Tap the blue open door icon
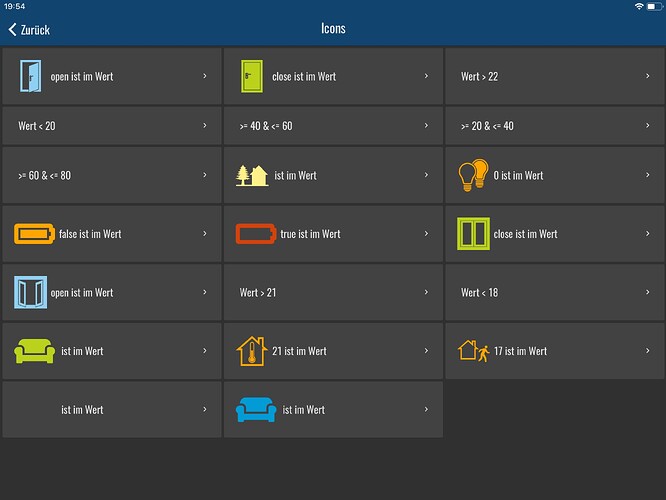 [x=30, y=75]
